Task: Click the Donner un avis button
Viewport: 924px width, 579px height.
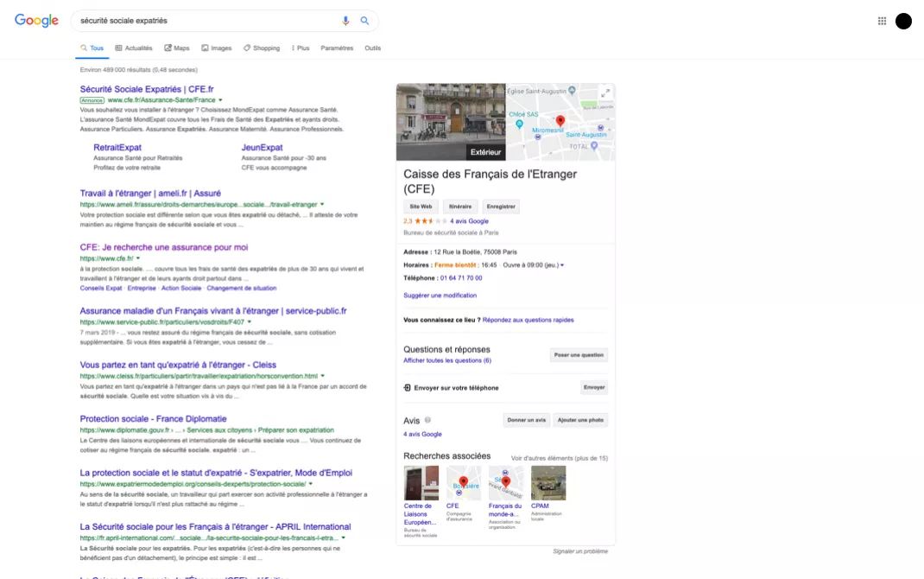Action: 526,420
